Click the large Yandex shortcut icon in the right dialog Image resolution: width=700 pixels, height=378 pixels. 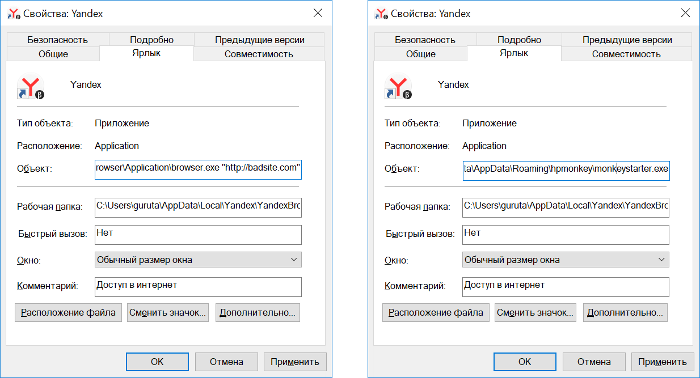398,87
